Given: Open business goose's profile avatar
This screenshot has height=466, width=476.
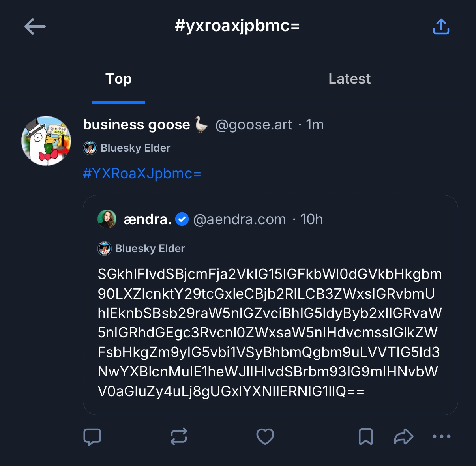Looking at the screenshot, I should [x=46, y=141].
